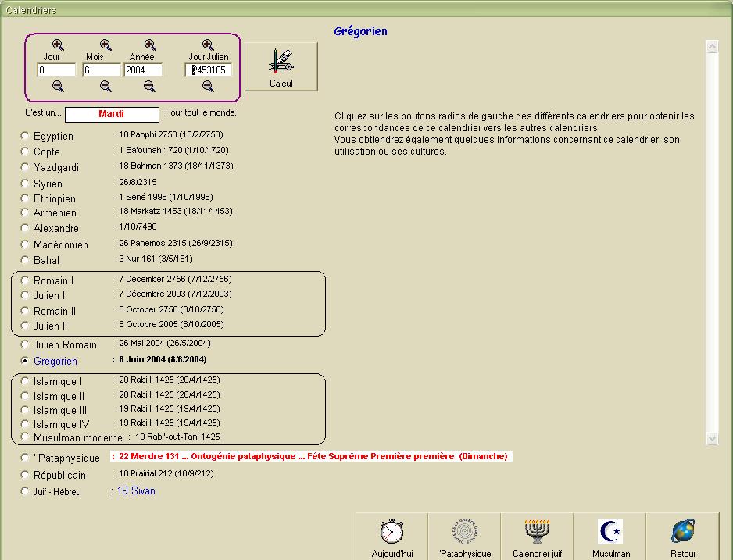The width and height of the screenshot is (733, 560).
Task: Increase the Mois with its plus magnifier
Action: point(105,45)
